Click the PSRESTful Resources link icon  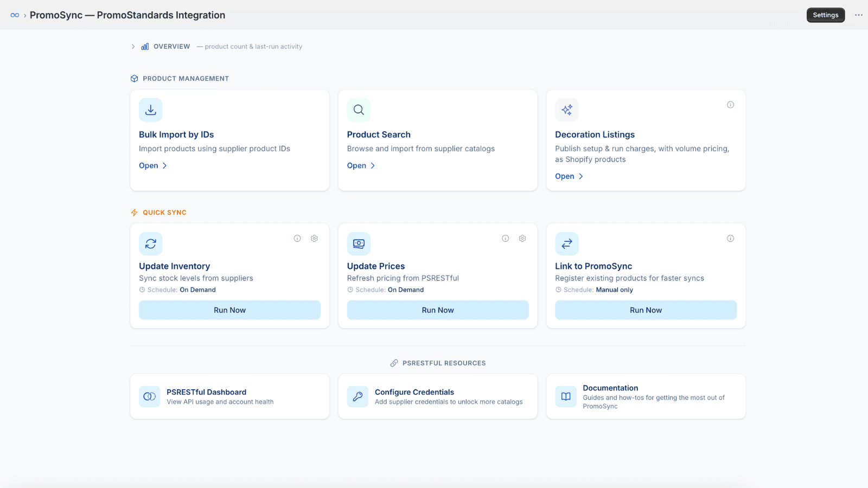394,363
